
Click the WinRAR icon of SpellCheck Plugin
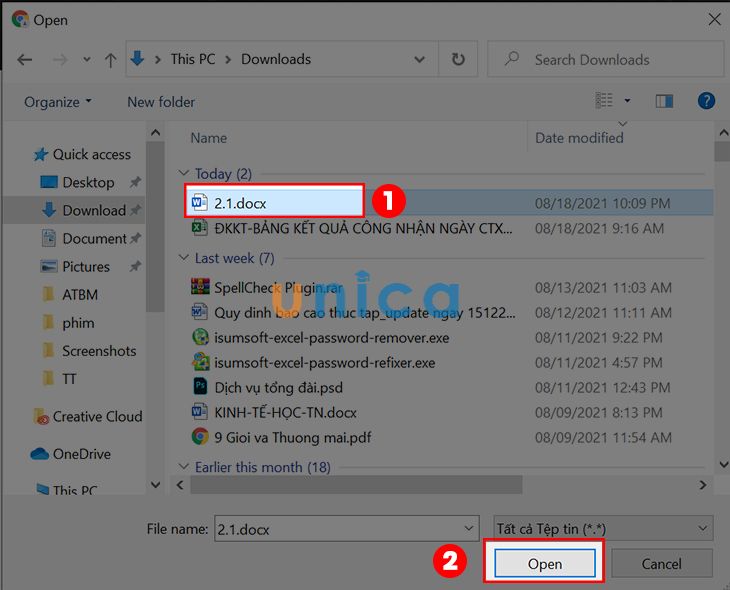pos(200,287)
